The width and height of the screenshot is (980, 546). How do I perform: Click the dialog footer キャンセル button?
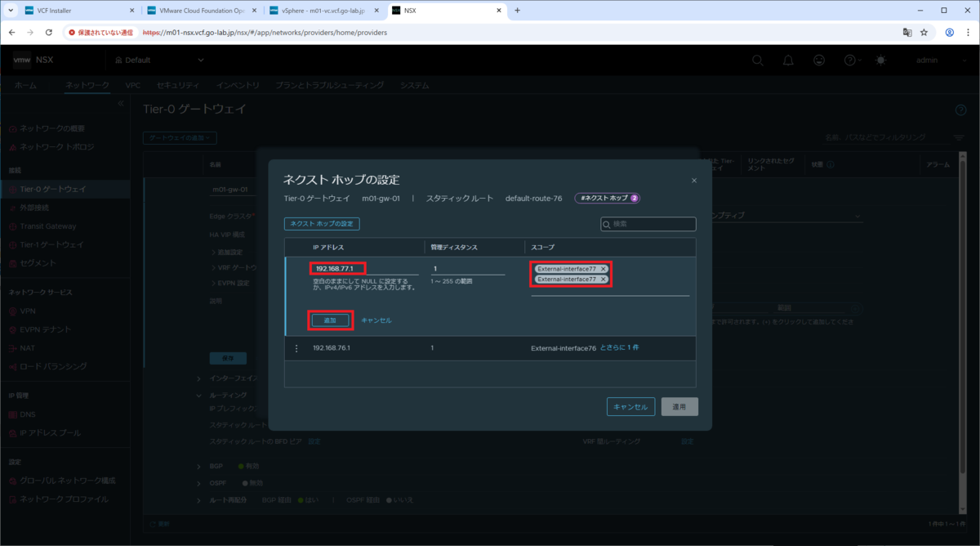tap(630, 407)
